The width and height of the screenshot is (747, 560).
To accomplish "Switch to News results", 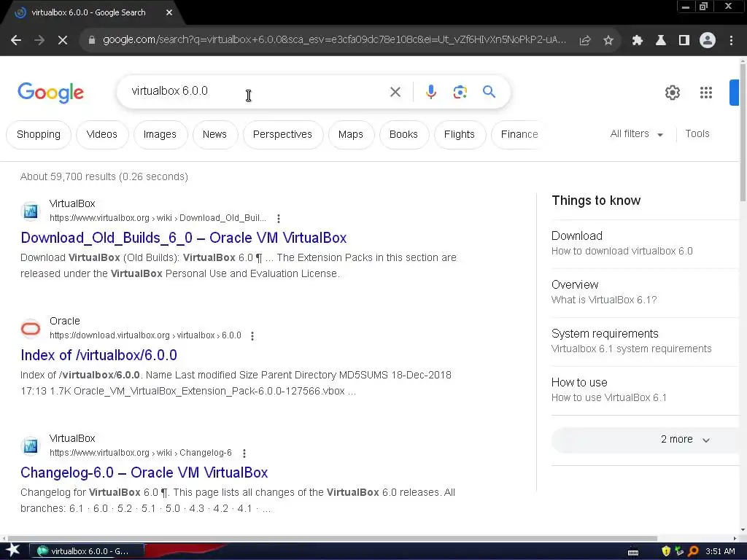I will [x=215, y=135].
